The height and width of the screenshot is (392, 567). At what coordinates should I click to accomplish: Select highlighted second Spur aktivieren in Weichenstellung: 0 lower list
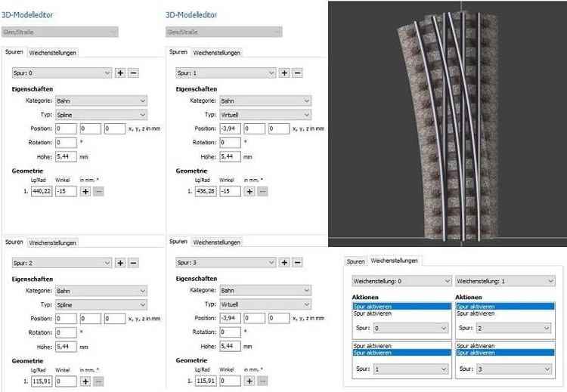pos(401,353)
